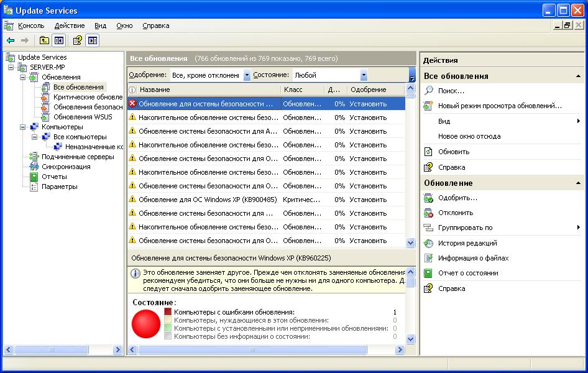Click the Back arrow toolbar icon
This screenshot has height=373, width=588.
click(11, 40)
